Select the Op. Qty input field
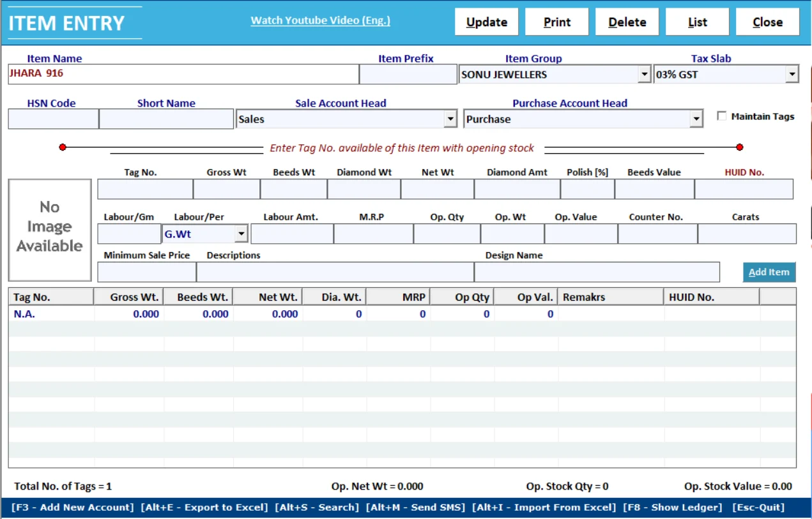Image resolution: width=812 pixels, height=519 pixels. (x=447, y=234)
